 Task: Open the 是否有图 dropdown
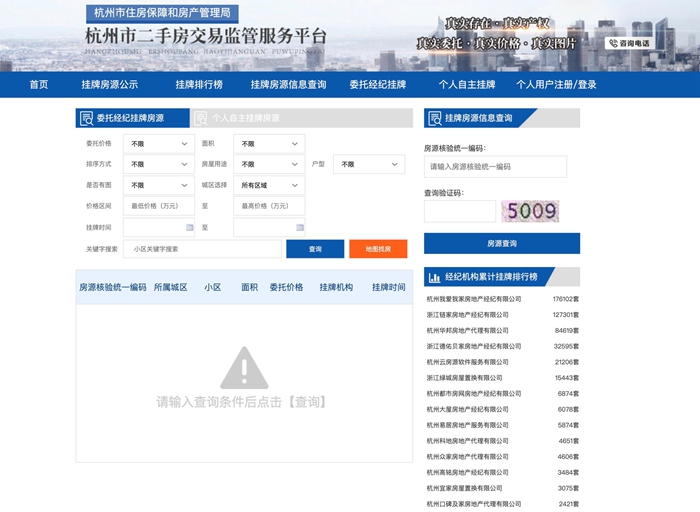tap(159, 185)
